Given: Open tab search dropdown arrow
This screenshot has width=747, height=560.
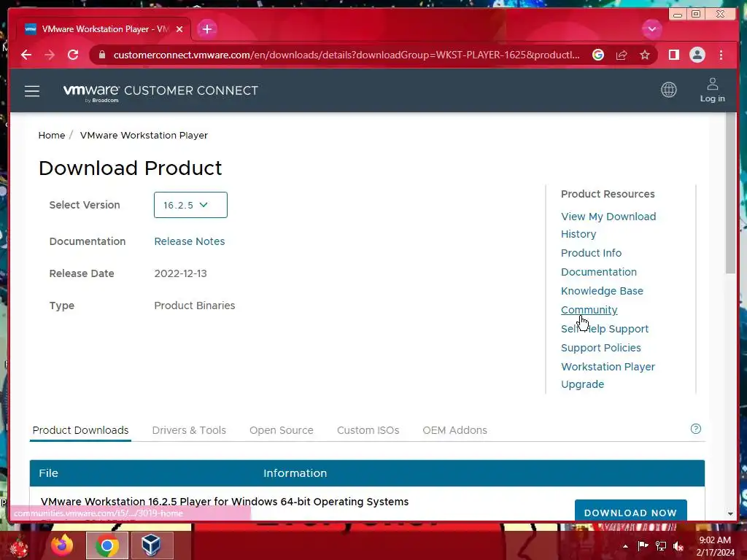Looking at the screenshot, I should 651,29.
